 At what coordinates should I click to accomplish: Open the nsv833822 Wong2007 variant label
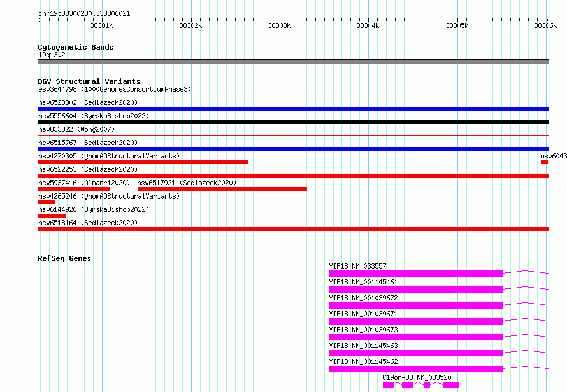[76, 129]
